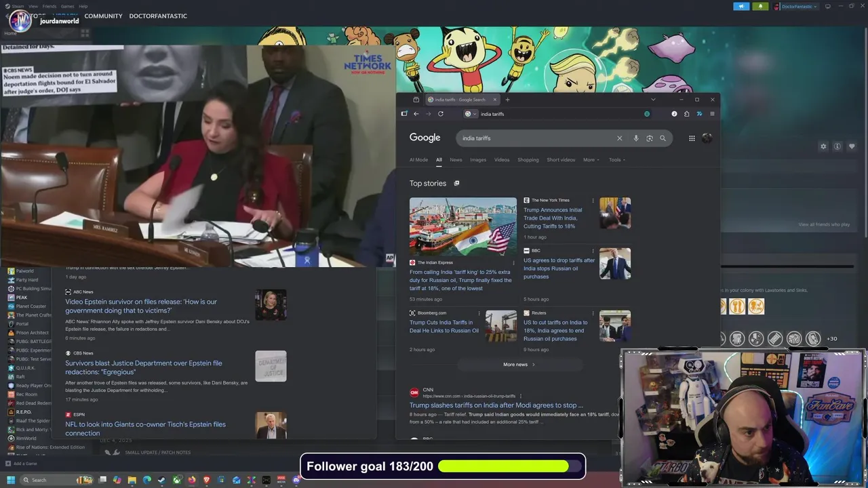
Task: Clear the Google search box with X
Action: (619, 138)
